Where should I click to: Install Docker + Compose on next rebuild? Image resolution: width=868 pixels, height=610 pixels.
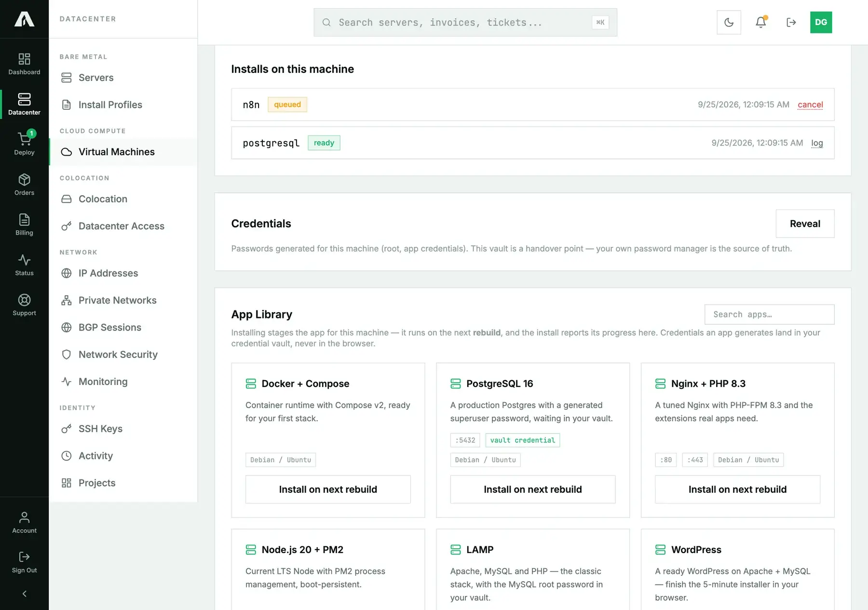(x=328, y=490)
